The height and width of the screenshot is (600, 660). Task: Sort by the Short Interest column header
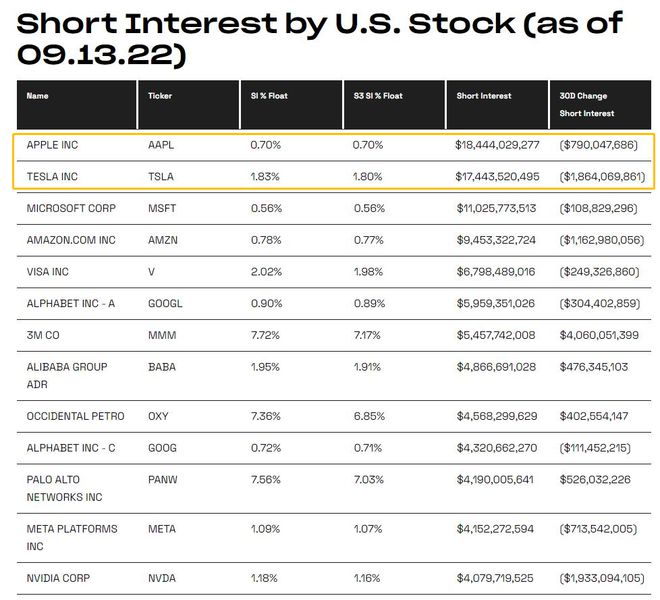pos(484,96)
